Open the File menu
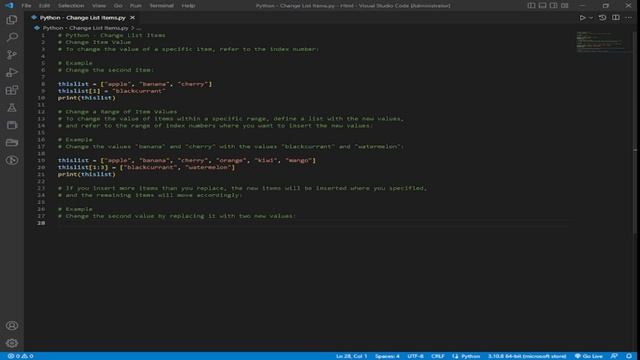This screenshot has width=640, height=360. click(x=27, y=6)
